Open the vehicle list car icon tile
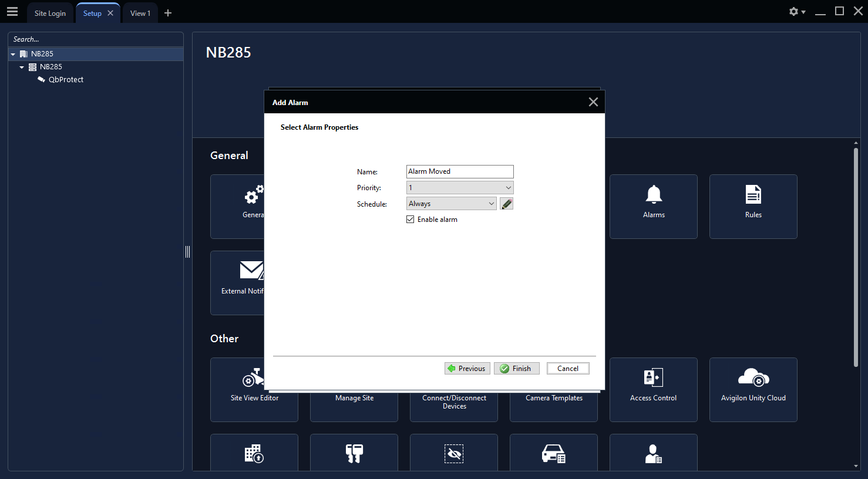 tap(553, 453)
